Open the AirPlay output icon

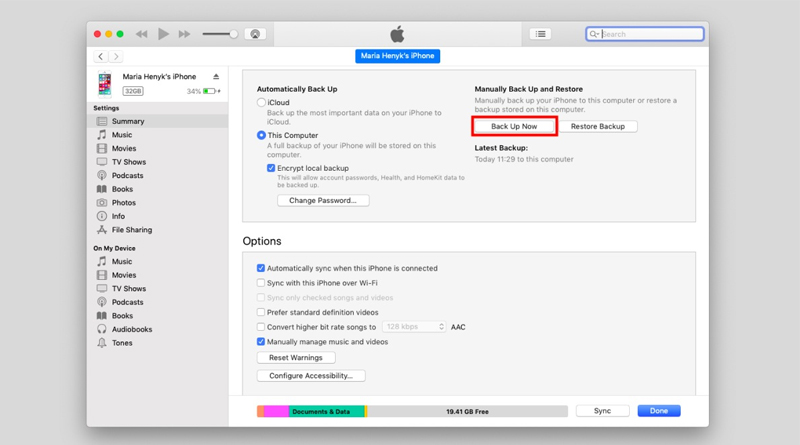pos(255,34)
